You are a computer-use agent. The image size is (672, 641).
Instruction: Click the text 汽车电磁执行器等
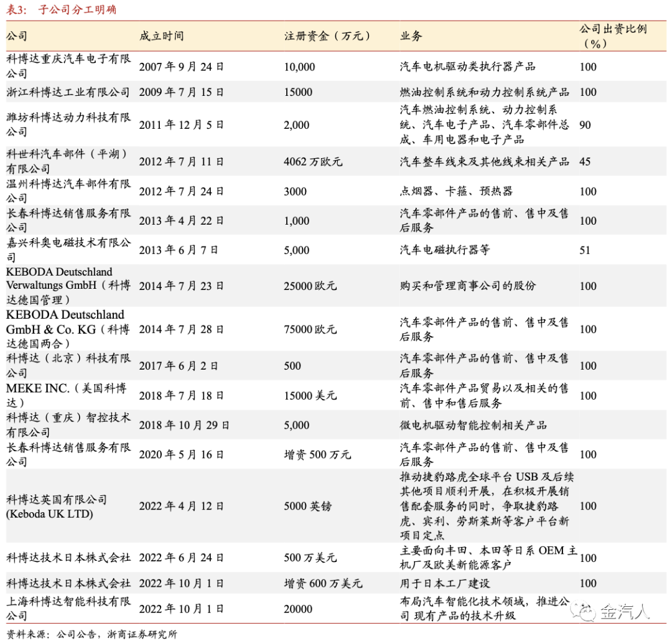coord(445,250)
